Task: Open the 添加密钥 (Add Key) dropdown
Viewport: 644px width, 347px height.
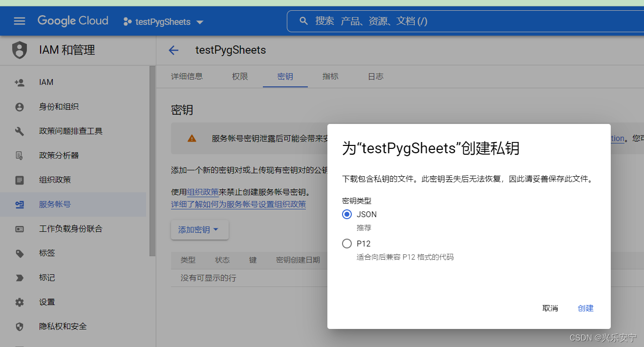Action: (199, 229)
